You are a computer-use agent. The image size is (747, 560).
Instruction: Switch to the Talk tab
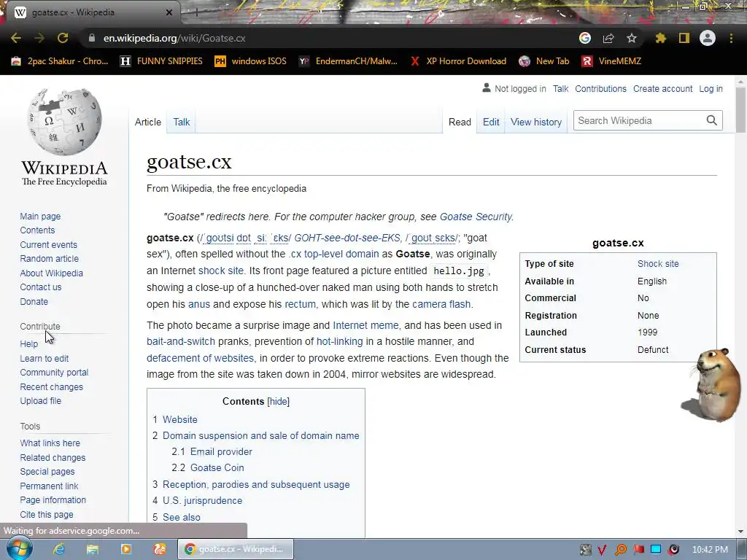tap(182, 122)
